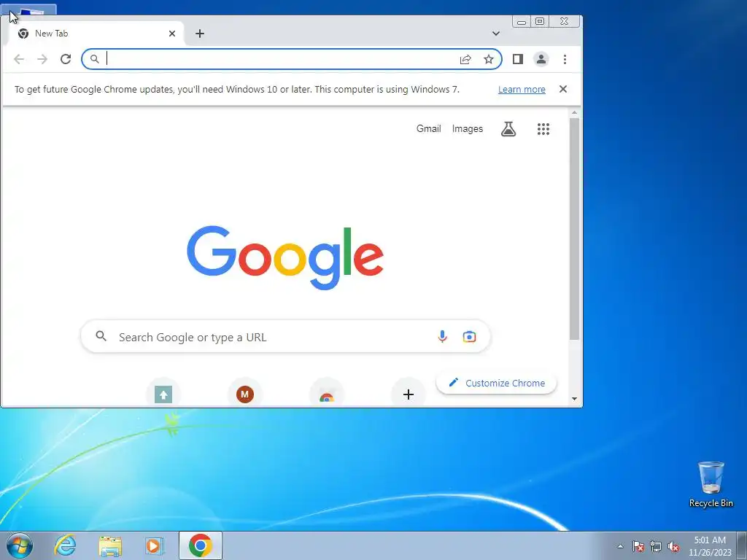The width and height of the screenshot is (747, 560).
Task: Open the Chrome three-dot menu
Action: point(565,59)
